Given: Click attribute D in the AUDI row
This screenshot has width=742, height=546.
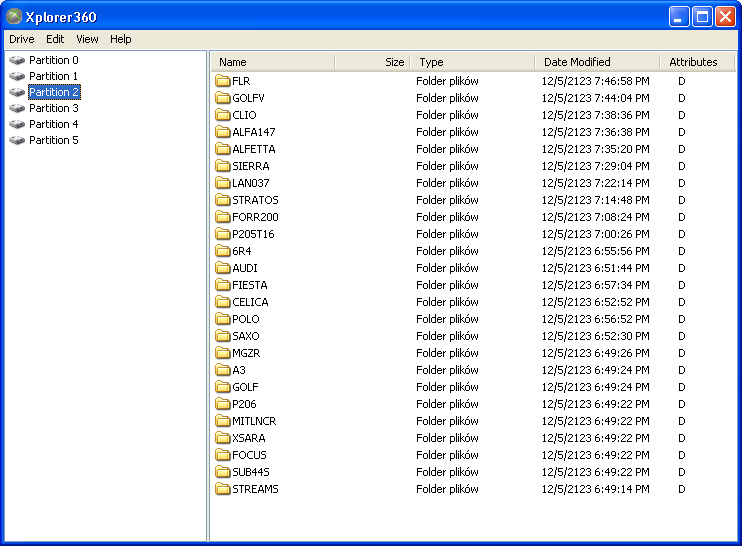Looking at the screenshot, I should 681,268.
